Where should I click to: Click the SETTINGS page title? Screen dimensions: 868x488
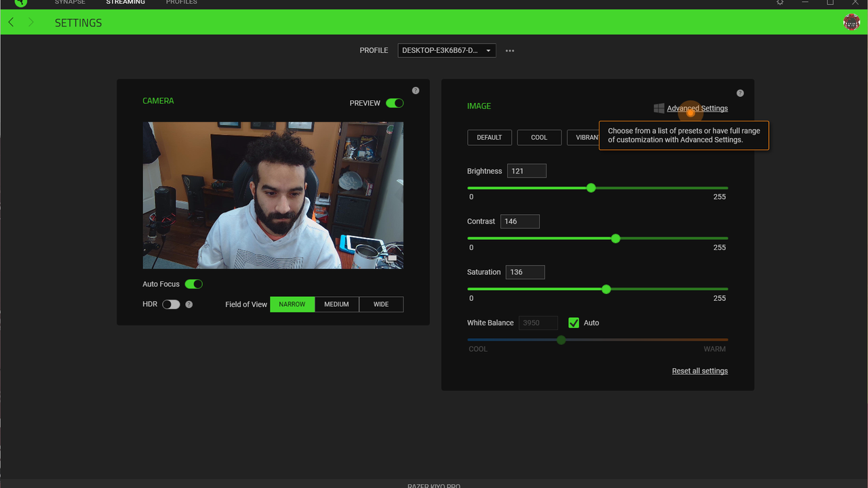coord(79,22)
